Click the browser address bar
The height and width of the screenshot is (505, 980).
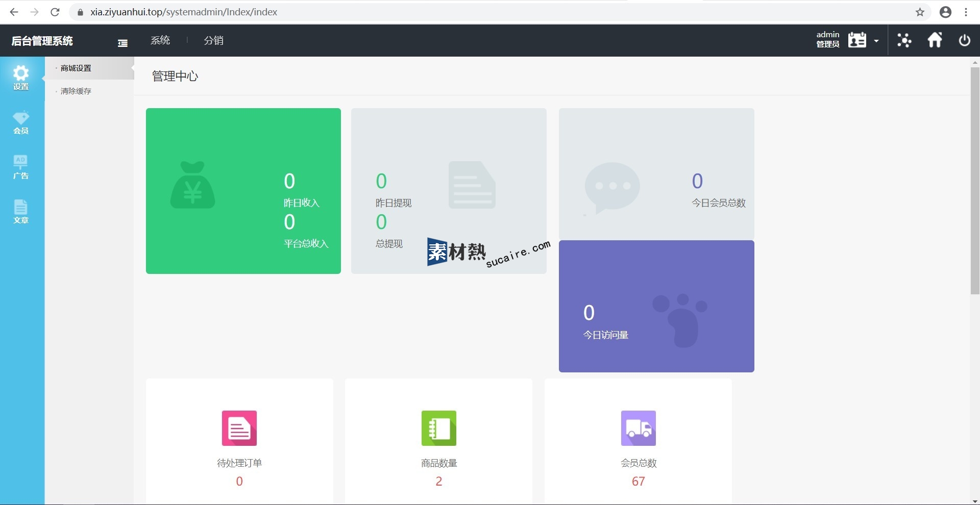(x=459, y=12)
